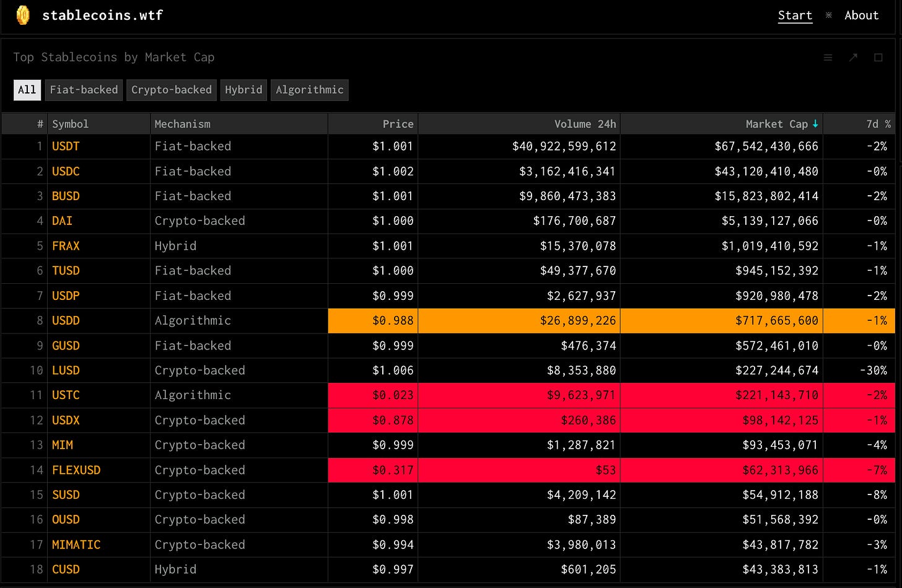Sort table by Price column header

click(398, 124)
